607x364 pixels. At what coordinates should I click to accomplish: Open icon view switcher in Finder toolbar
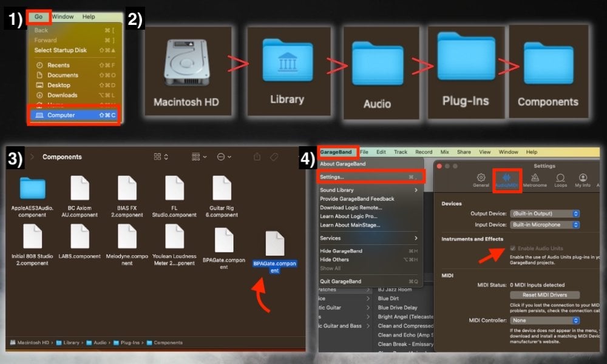coord(161,157)
